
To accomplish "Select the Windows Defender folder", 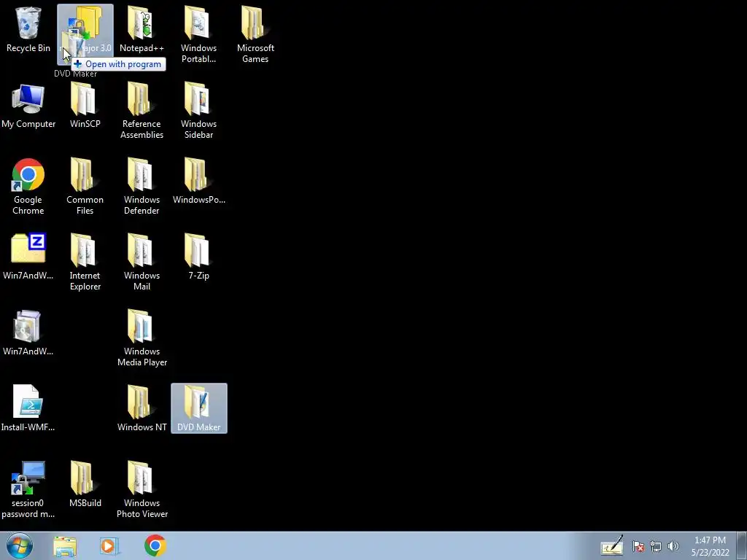I will coord(142,187).
